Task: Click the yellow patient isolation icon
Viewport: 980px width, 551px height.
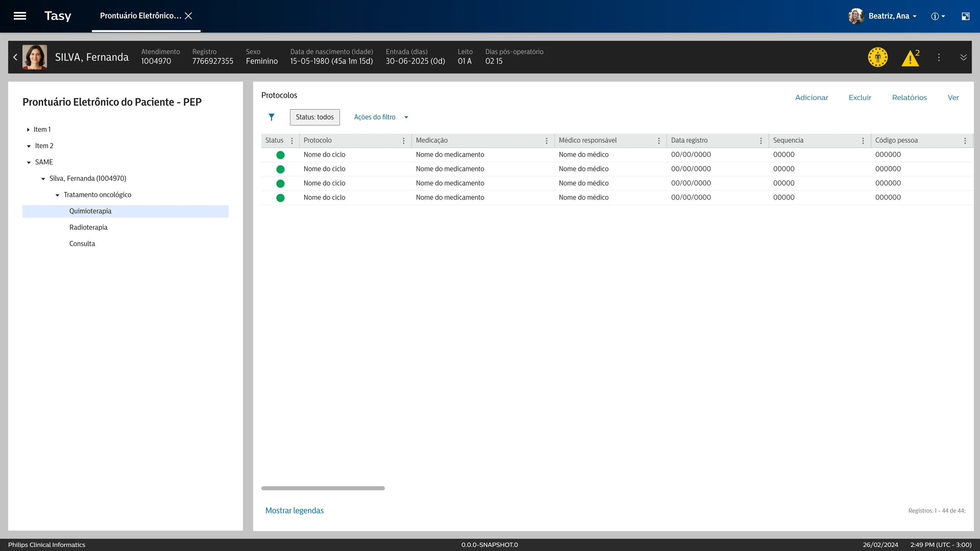Action: (878, 57)
